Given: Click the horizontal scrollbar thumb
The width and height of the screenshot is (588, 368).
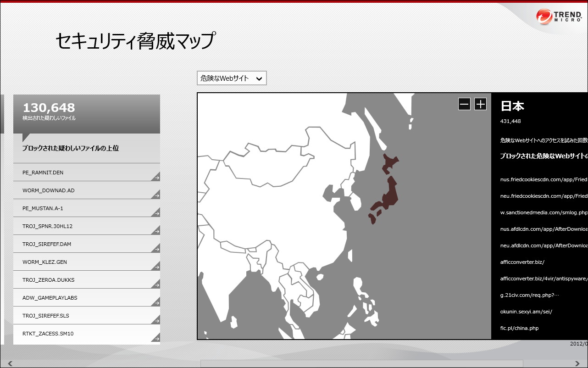Looking at the screenshot, I should pyautogui.click(x=362, y=364).
